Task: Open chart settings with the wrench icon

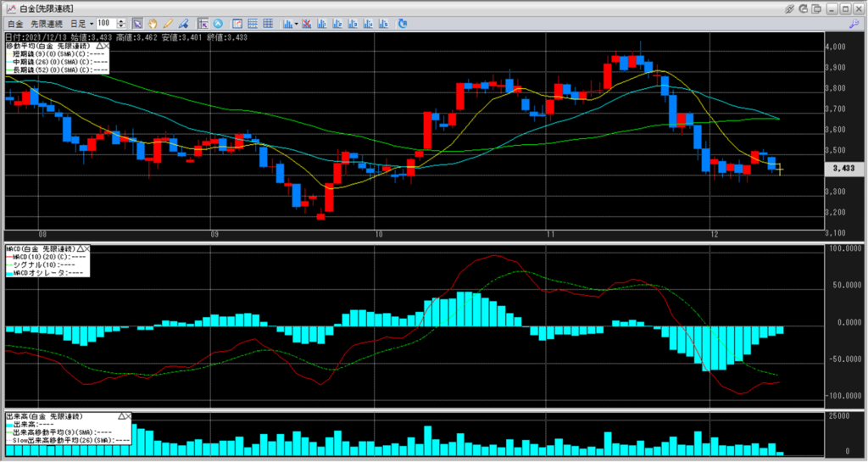Action: 854,24
